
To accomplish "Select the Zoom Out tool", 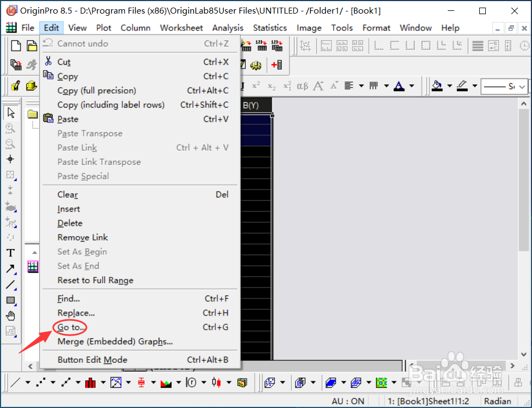I will [x=10, y=144].
